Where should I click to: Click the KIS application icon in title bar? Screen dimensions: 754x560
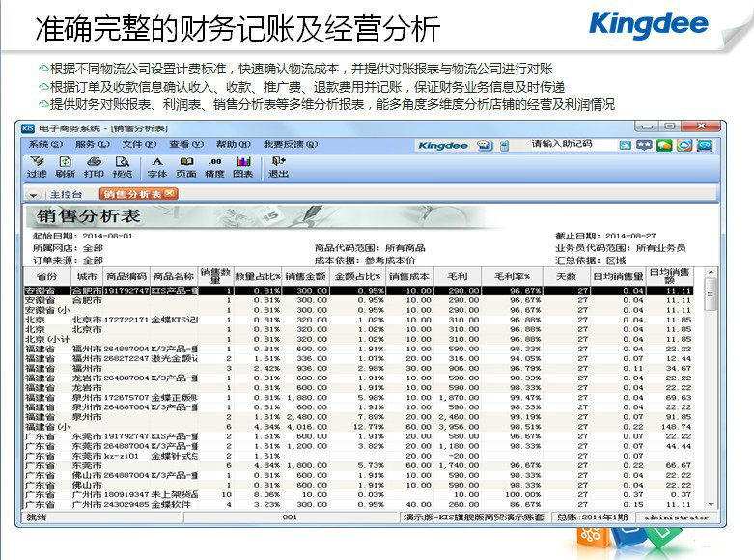[x=28, y=128]
